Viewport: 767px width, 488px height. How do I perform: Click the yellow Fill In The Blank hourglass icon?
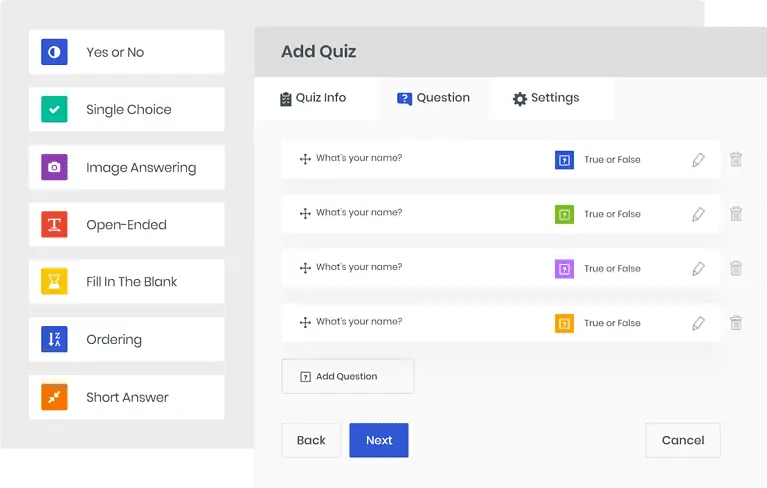pos(54,282)
